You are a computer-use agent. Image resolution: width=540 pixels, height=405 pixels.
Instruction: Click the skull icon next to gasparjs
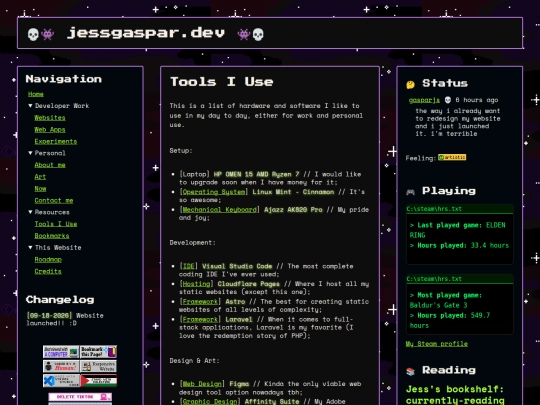pyautogui.click(x=448, y=100)
